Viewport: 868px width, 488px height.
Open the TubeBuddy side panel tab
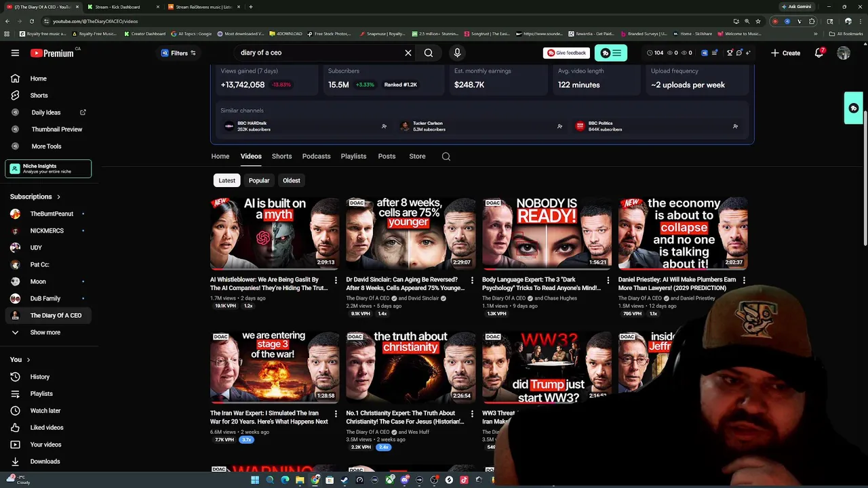pyautogui.click(x=854, y=108)
